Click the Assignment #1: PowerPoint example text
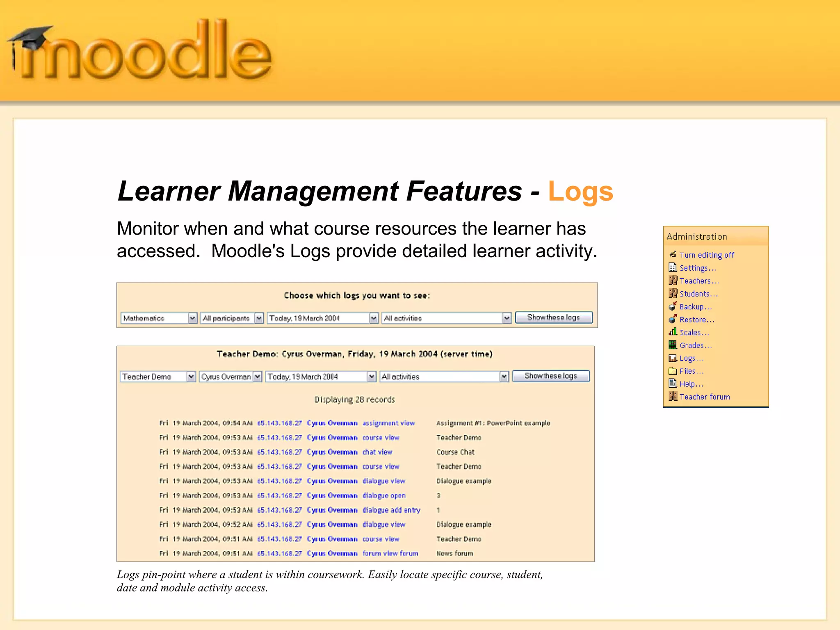 pyautogui.click(x=493, y=423)
